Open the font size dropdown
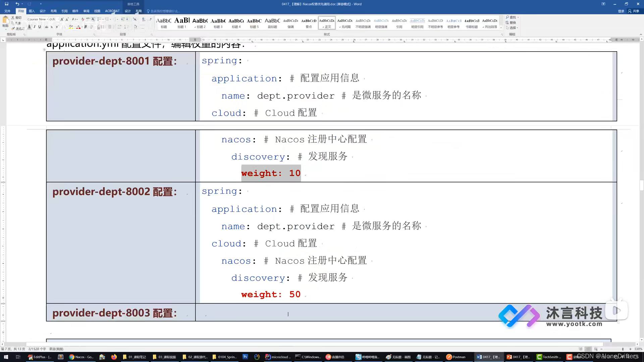 pos(58,19)
